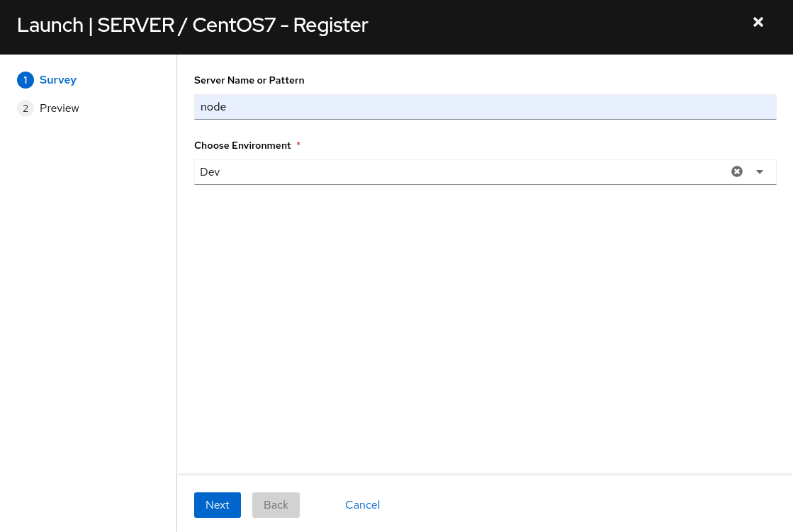Cancel the launch wizard
The height and width of the screenshot is (532, 793).
362,504
